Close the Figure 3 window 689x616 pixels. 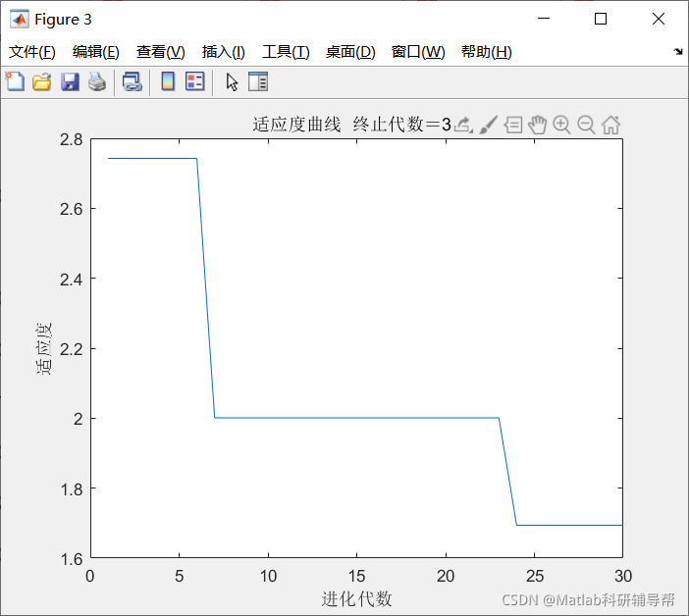(x=658, y=19)
